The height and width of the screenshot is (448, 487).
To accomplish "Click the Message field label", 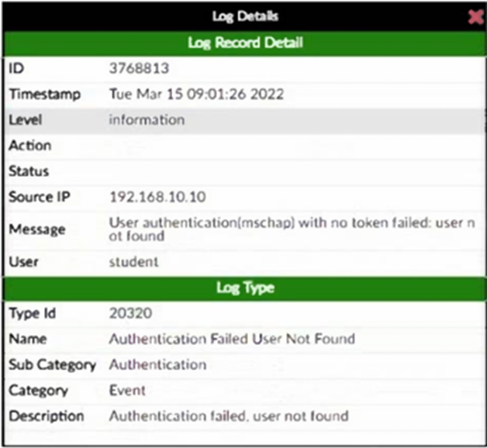I will (x=37, y=229).
